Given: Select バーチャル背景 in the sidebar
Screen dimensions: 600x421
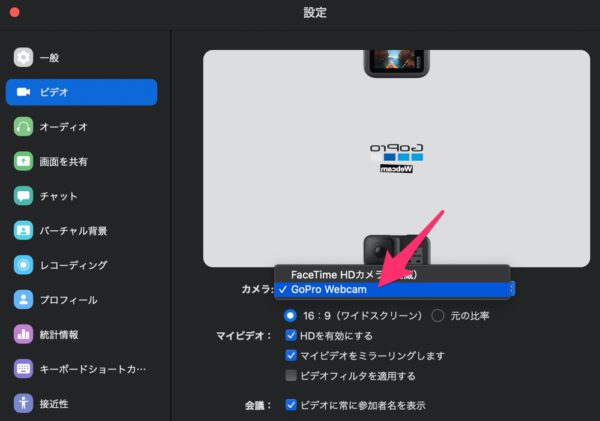Looking at the screenshot, I should click(81, 230).
